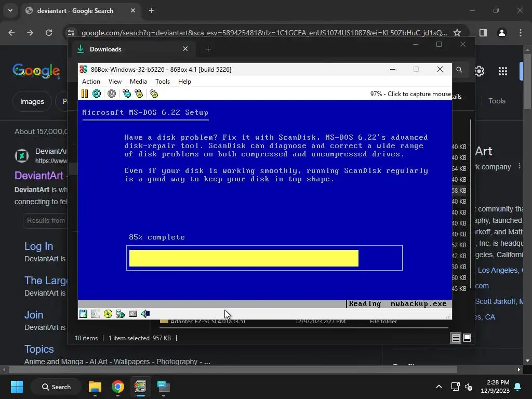
Task: Close the Downloads tab in File Explorer
Action: point(185,49)
